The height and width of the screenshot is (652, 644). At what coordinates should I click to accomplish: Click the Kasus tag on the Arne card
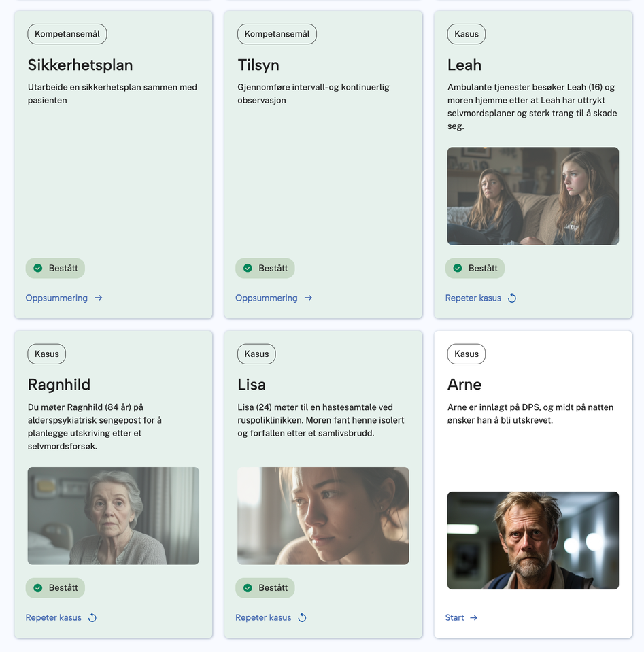pyautogui.click(x=467, y=354)
